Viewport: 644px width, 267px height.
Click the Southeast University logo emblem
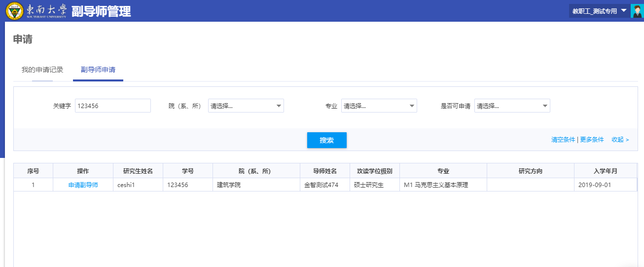click(14, 11)
